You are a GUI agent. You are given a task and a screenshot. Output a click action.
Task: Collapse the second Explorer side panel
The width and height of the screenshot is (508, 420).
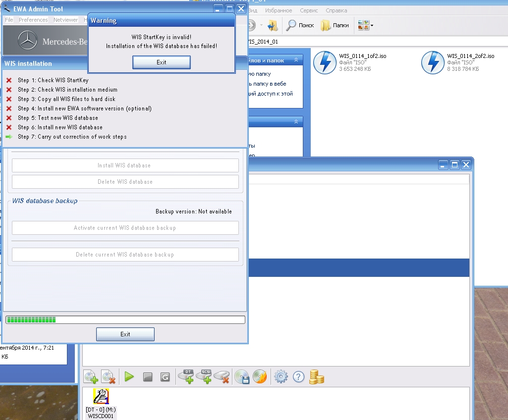296,121
